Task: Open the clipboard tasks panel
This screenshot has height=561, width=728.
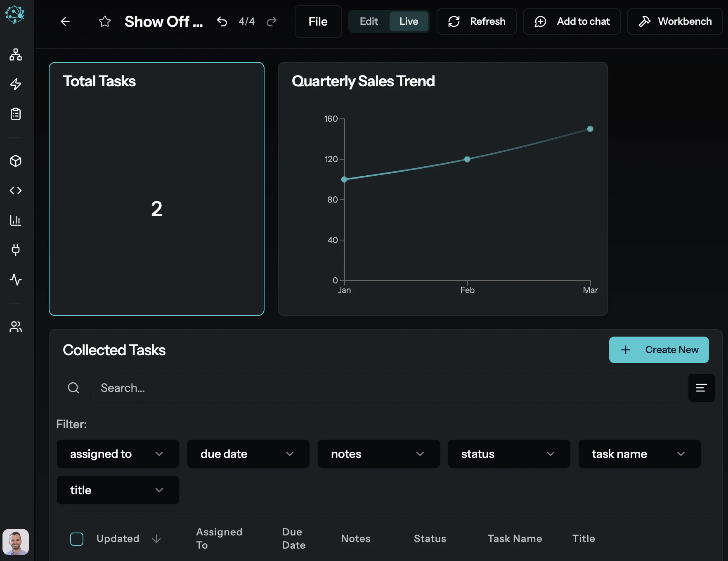Action: click(15, 114)
